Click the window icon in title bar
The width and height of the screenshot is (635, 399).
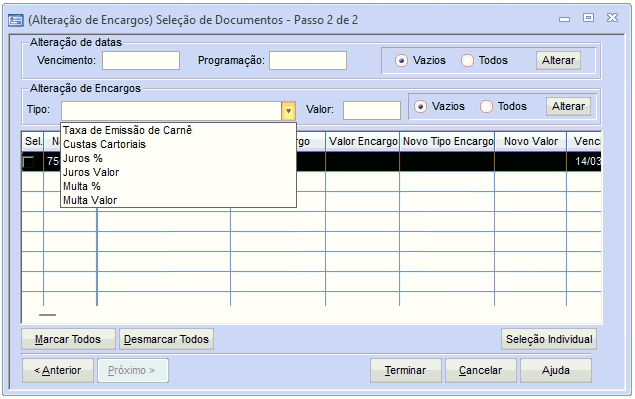[x=16, y=20]
